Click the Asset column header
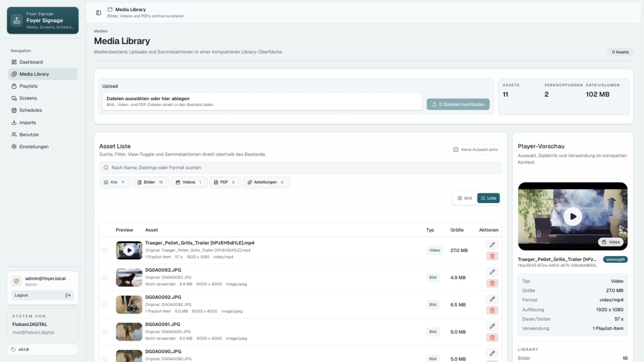The image size is (644, 362). [151, 230]
